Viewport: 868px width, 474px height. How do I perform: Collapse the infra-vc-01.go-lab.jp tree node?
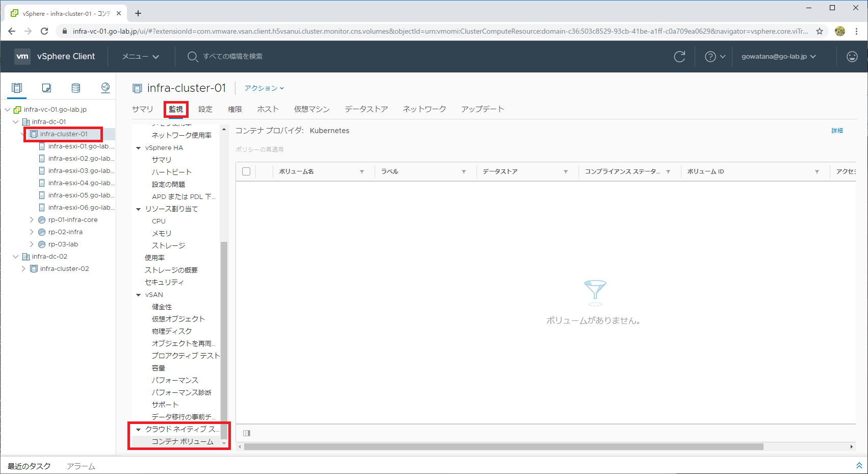(7, 110)
